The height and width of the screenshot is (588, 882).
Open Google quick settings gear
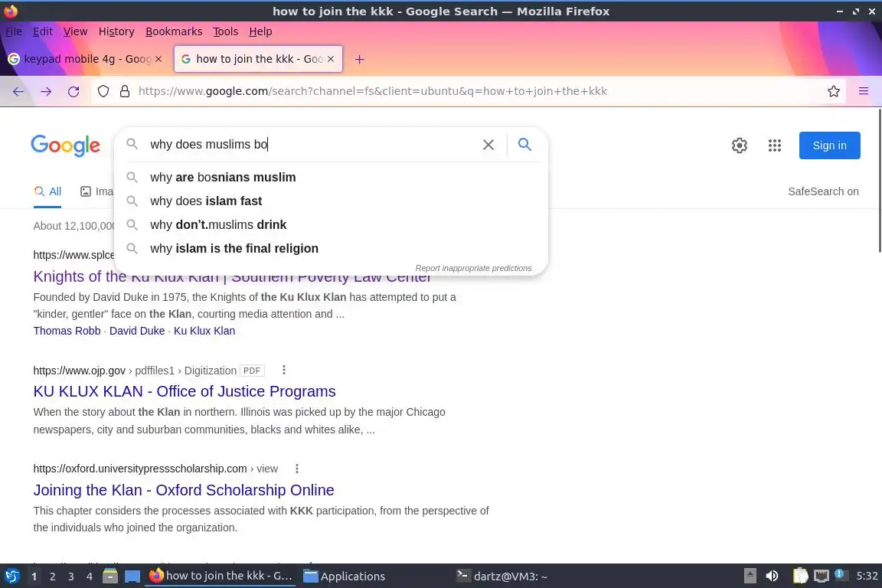click(739, 145)
